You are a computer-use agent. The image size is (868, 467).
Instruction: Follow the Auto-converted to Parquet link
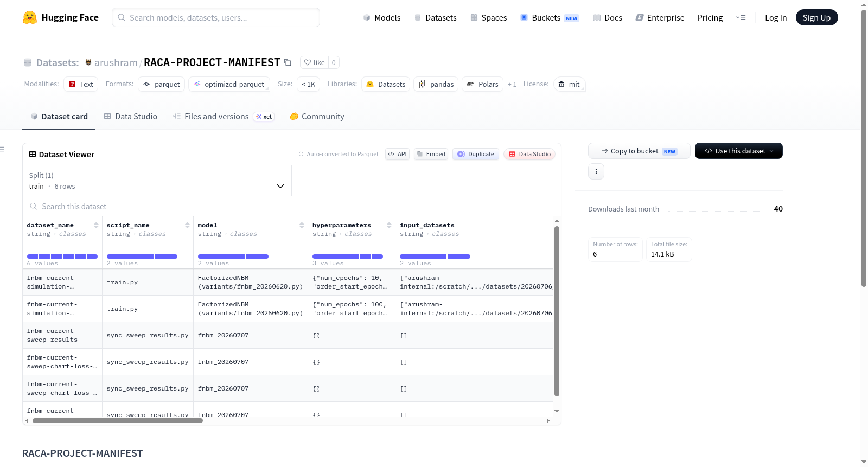pyautogui.click(x=328, y=154)
